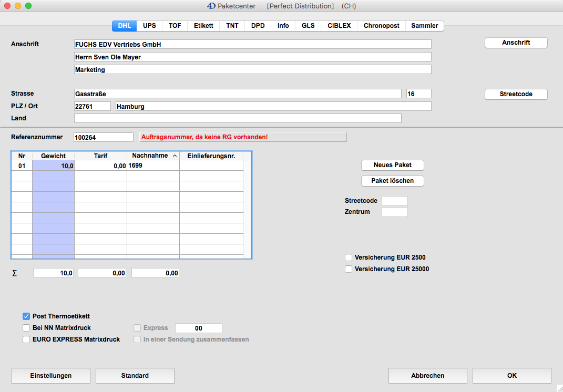Cancel with the Abbrechen button

pos(427,376)
